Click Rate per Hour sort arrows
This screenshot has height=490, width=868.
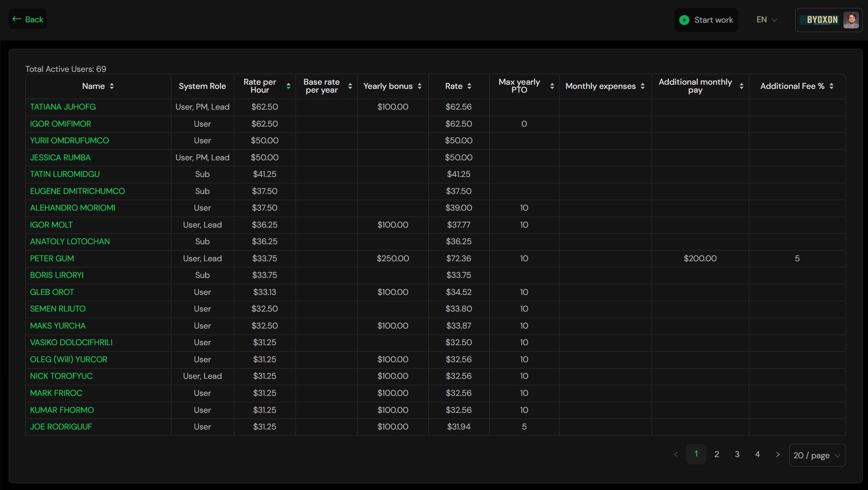[288, 86]
